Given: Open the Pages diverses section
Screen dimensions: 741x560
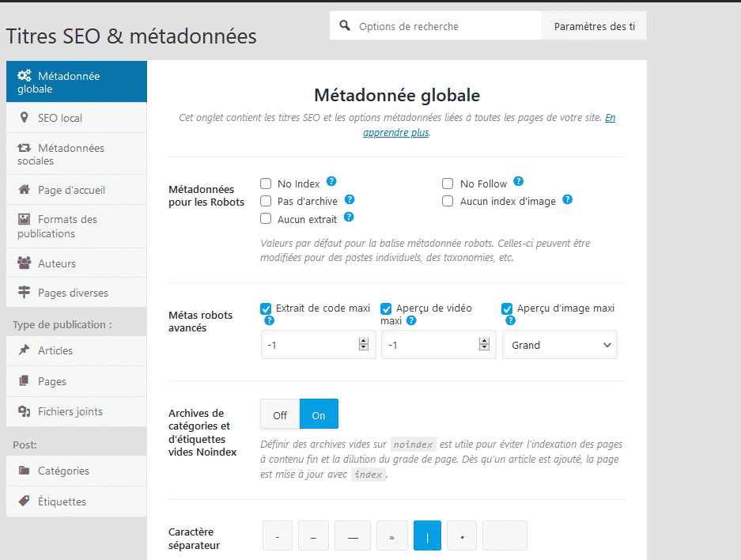Looking at the screenshot, I should 76,292.
